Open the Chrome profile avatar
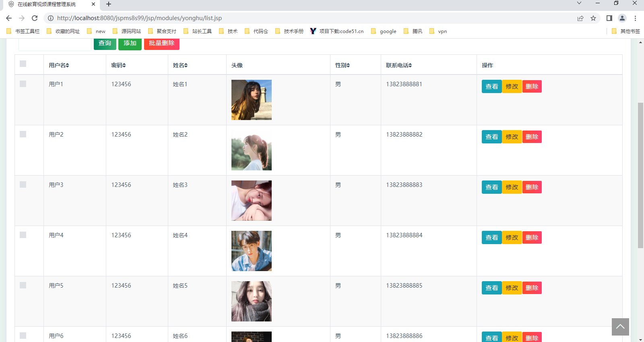Image resolution: width=644 pixels, height=342 pixels. [622, 18]
